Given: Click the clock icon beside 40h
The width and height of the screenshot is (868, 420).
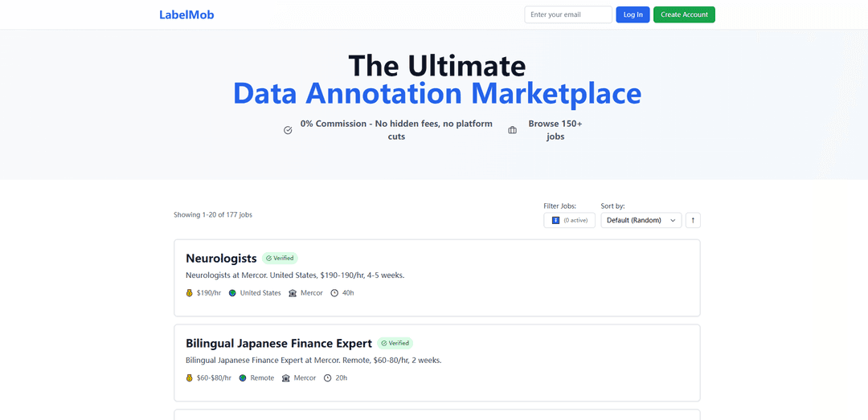Looking at the screenshot, I should pos(334,293).
